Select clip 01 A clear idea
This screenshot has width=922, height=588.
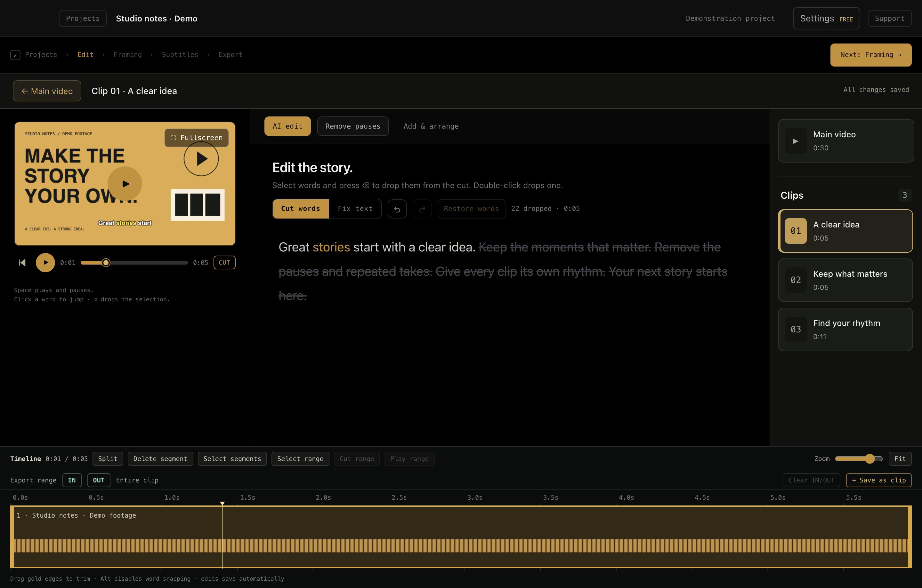(845, 231)
